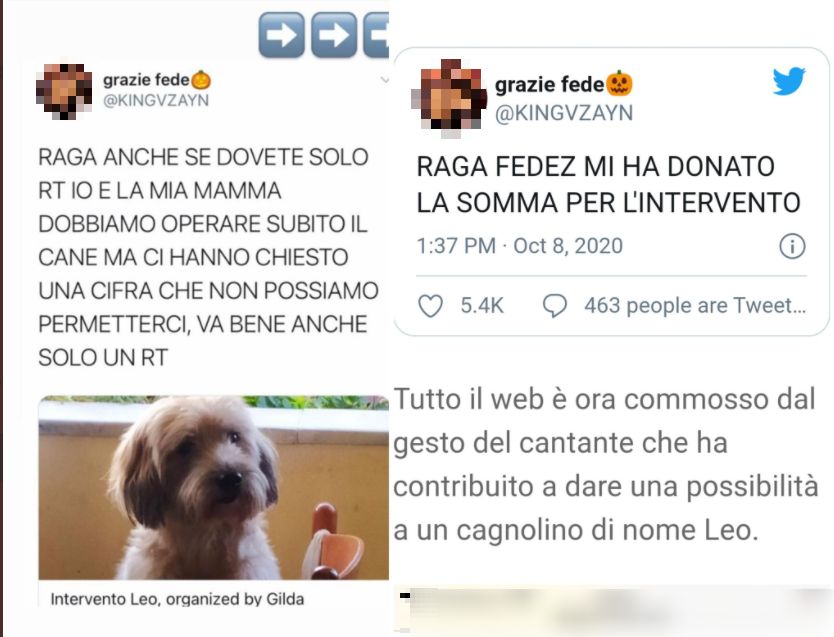Screen dimensions: 834x637
Task: Open Intervento Leo fundraiser caption link
Action: click(x=177, y=599)
